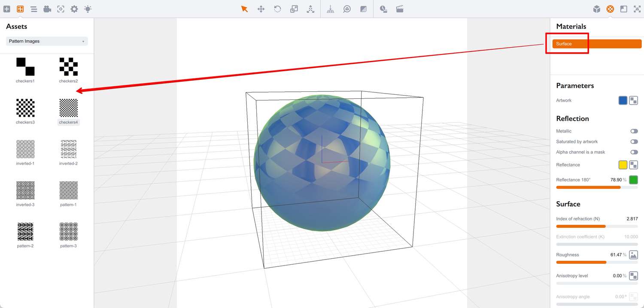Click the circular target view icon

[347, 9]
